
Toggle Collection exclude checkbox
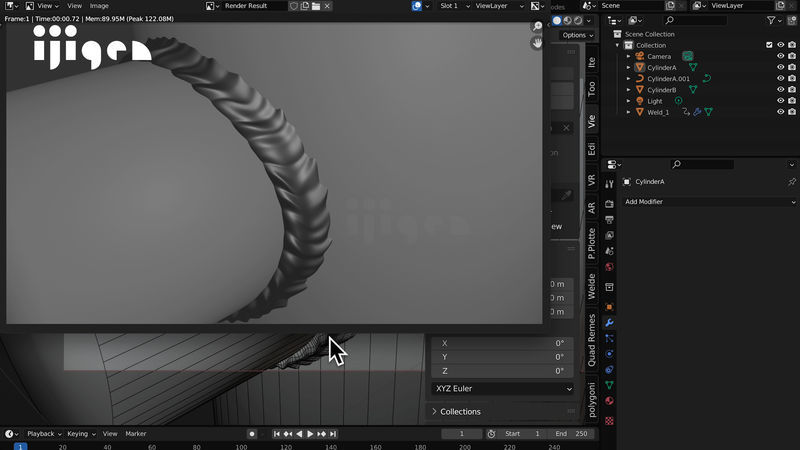(x=769, y=45)
